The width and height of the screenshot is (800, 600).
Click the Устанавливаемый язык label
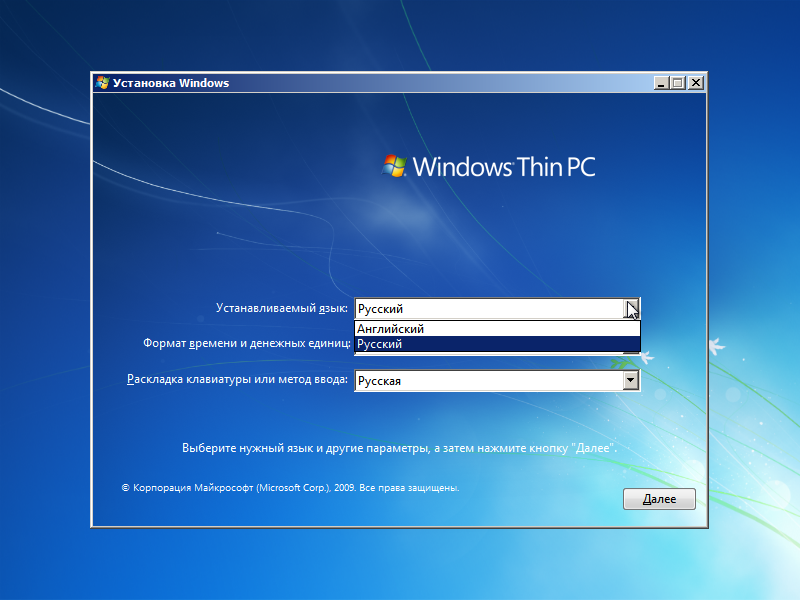click(x=282, y=308)
